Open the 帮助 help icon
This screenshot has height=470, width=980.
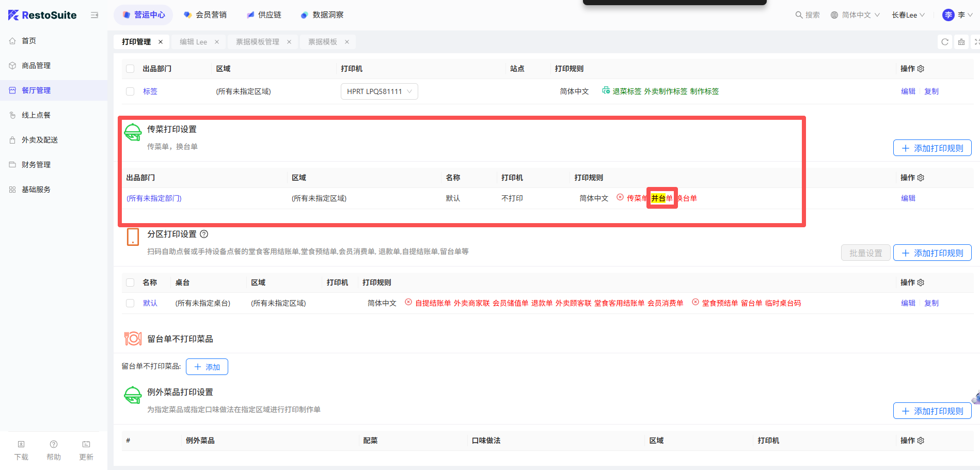point(54,444)
